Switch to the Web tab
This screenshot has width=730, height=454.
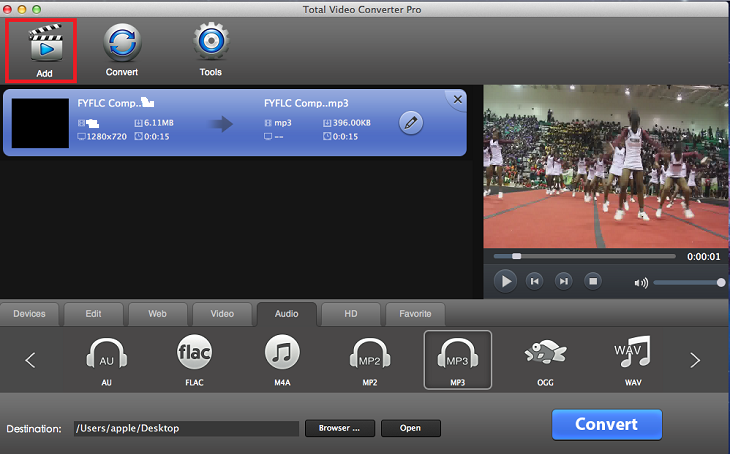tap(158, 314)
